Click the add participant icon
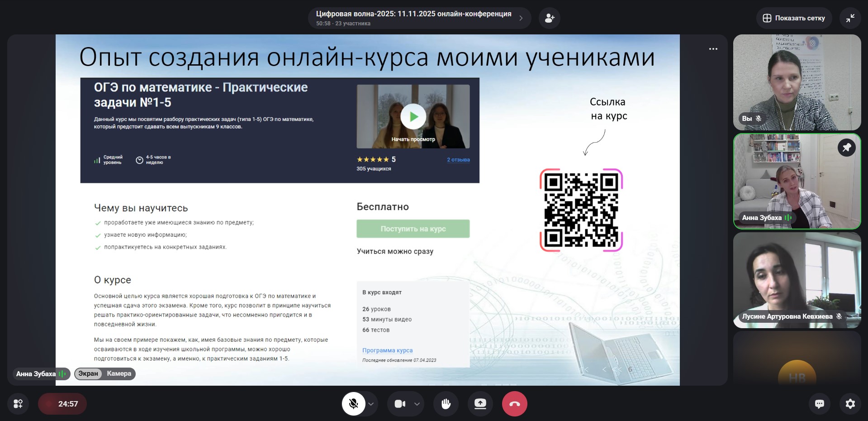 point(550,18)
